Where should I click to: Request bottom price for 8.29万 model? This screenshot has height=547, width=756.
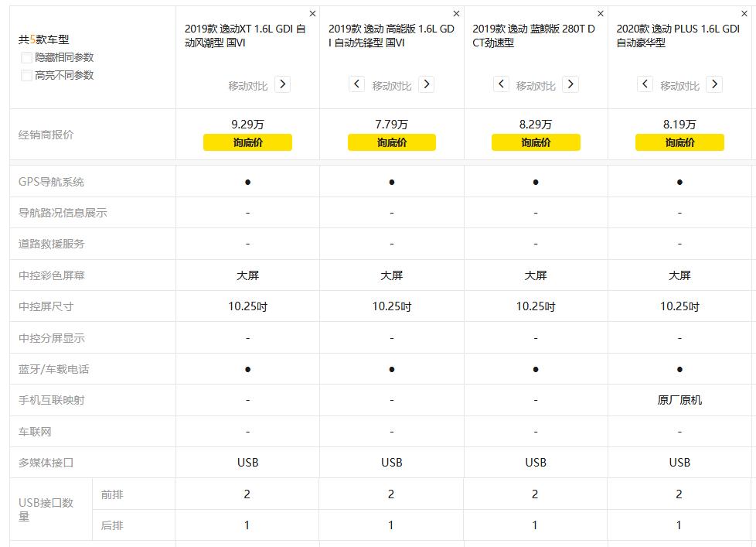coord(536,142)
